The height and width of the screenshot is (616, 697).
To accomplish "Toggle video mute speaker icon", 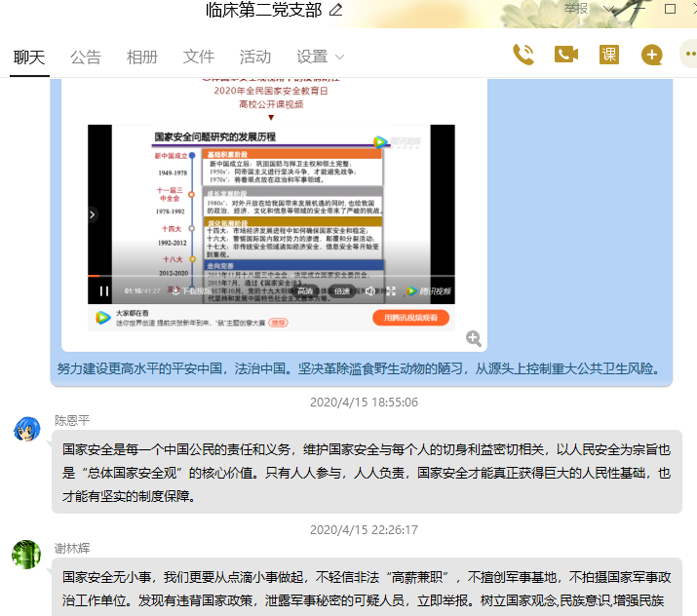I will click(x=370, y=290).
